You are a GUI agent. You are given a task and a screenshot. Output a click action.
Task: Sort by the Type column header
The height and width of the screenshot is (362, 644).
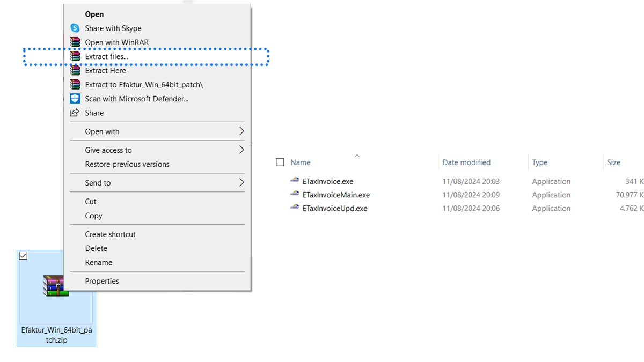coord(540,162)
